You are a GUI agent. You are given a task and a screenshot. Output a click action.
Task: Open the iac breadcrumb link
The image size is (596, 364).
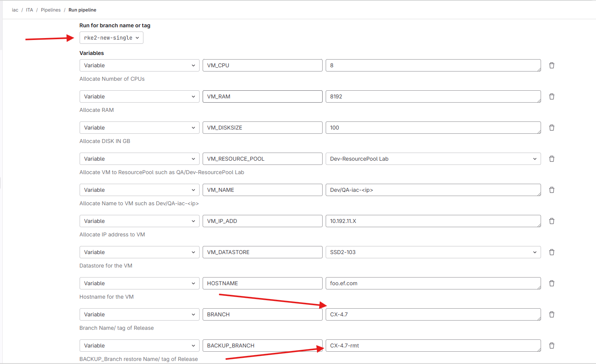point(15,10)
